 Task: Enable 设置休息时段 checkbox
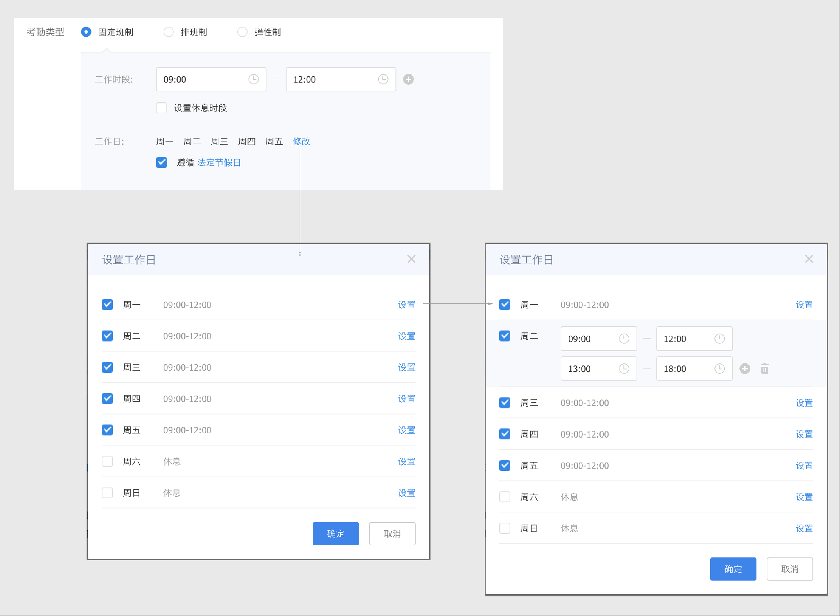162,108
